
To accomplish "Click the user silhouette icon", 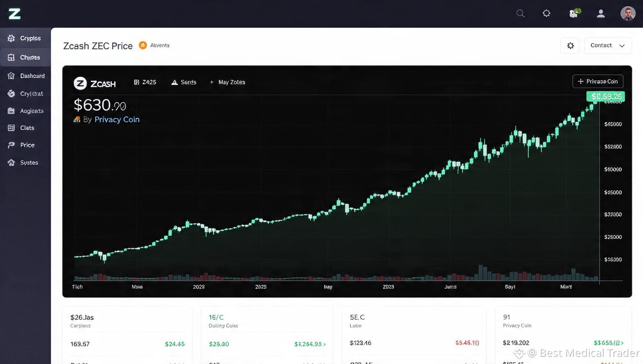I will tap(601, 13).
